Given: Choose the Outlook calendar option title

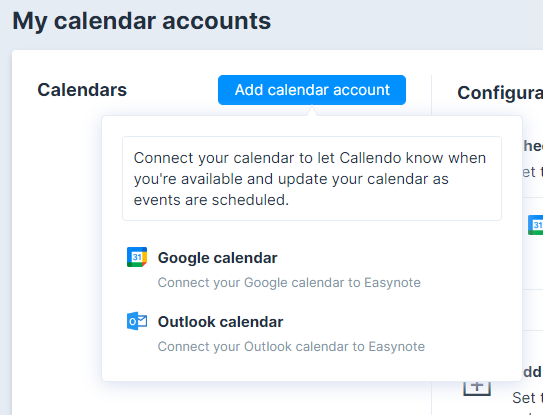Looking at the screenshot, I should pyautogui.click(x=220, y=322).
